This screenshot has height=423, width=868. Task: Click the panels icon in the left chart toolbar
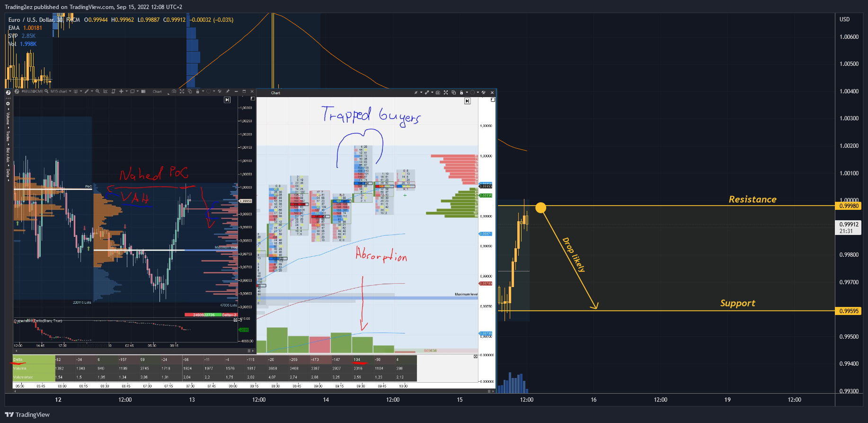[143, 91]
